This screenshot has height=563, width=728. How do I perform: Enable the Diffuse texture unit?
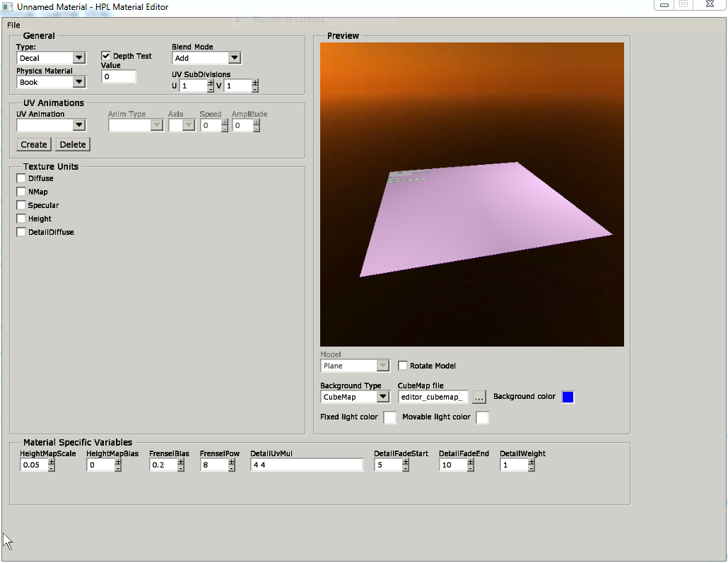point(21,178)
